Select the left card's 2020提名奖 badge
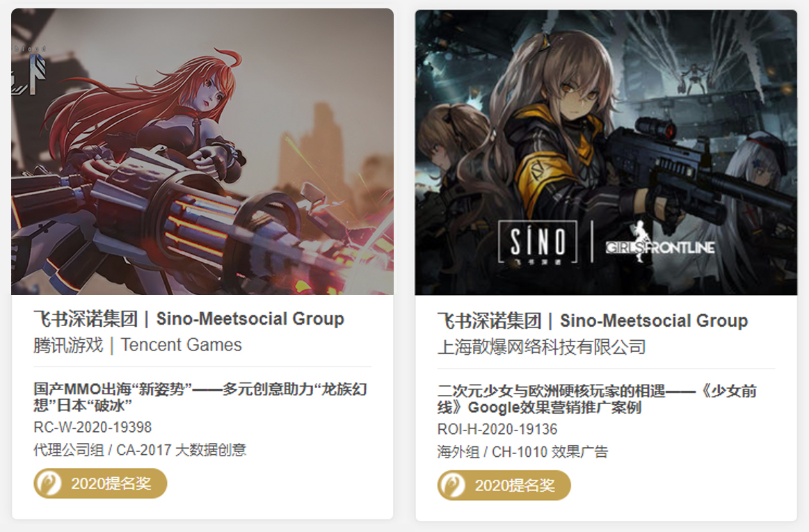The image size is (809, 532). (101, 483)
